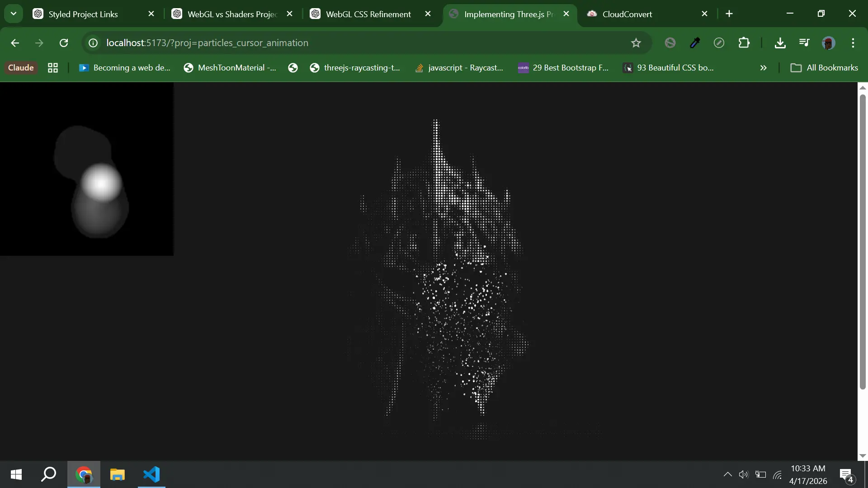The image size is (868, 488).
Task: Bookmark this page with star icon
Action: coord(636,43)
